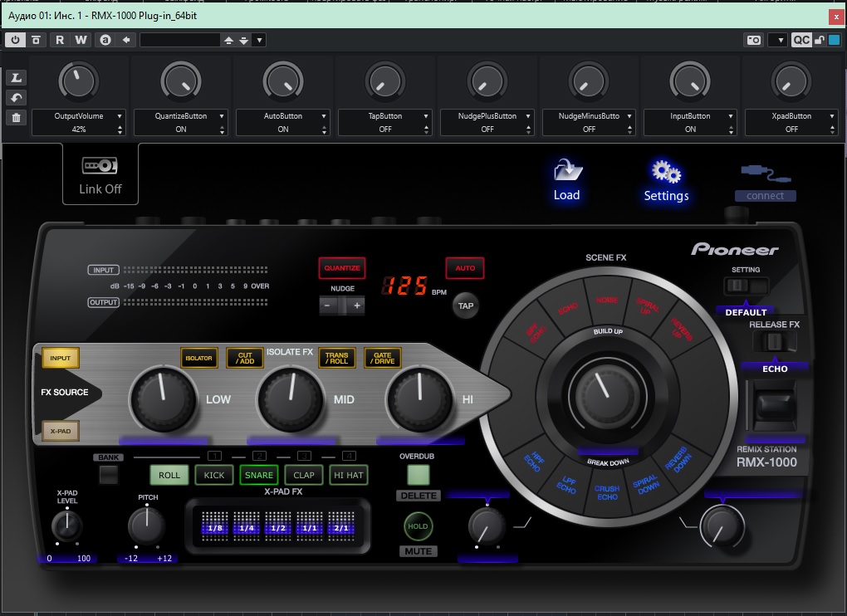Enable the GATE / DRIVE effect button
This screenshot has height=616, width=847.
pos(383,358)
